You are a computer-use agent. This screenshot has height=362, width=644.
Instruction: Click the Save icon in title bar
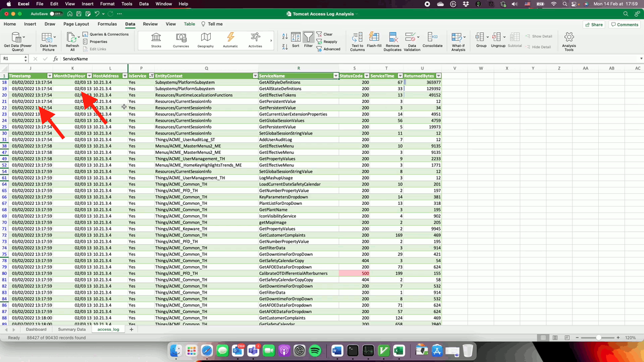click(x=79, y=14)
